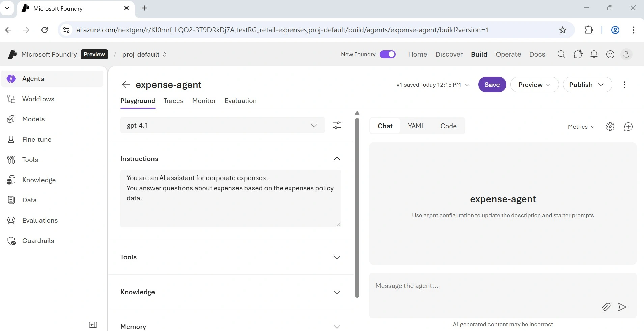Click the feedback smiley icon

(x=610, y=54)
